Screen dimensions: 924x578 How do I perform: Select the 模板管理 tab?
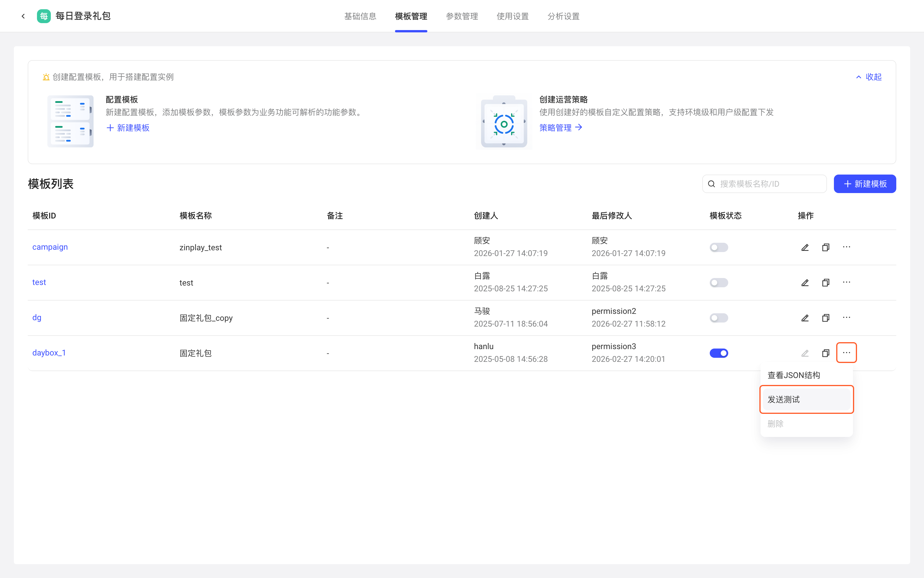[x=411, y=16]
